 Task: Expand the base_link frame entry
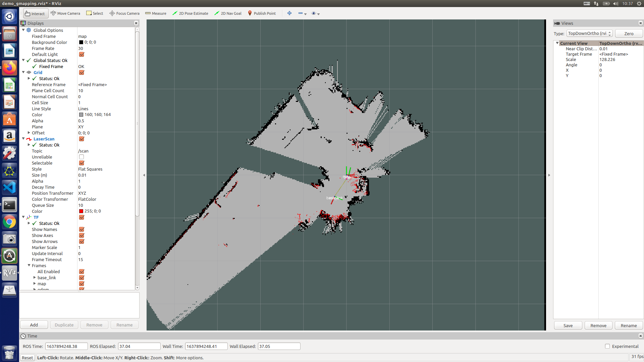[34, 278]
